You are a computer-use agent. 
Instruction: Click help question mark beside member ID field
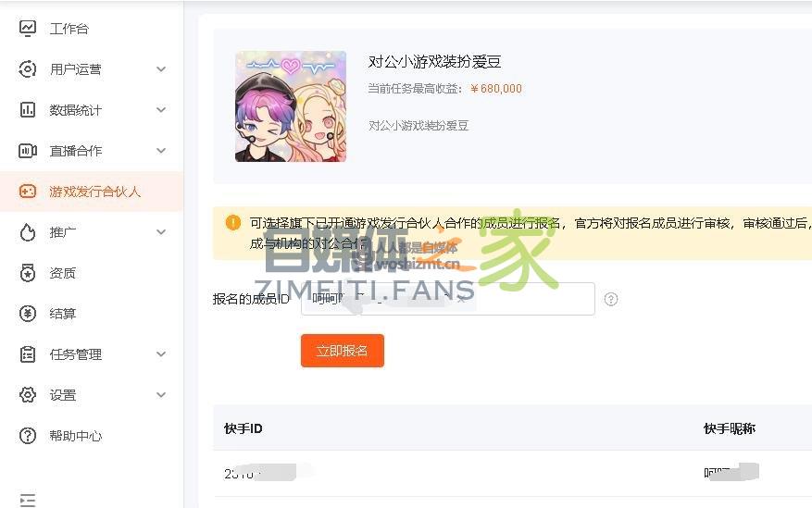coord(611,299)
